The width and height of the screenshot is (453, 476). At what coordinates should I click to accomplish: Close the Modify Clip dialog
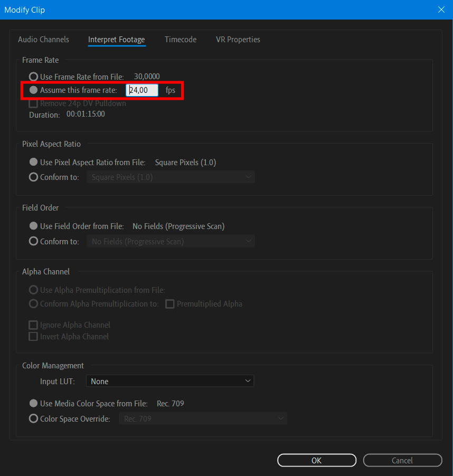[441, 9]
